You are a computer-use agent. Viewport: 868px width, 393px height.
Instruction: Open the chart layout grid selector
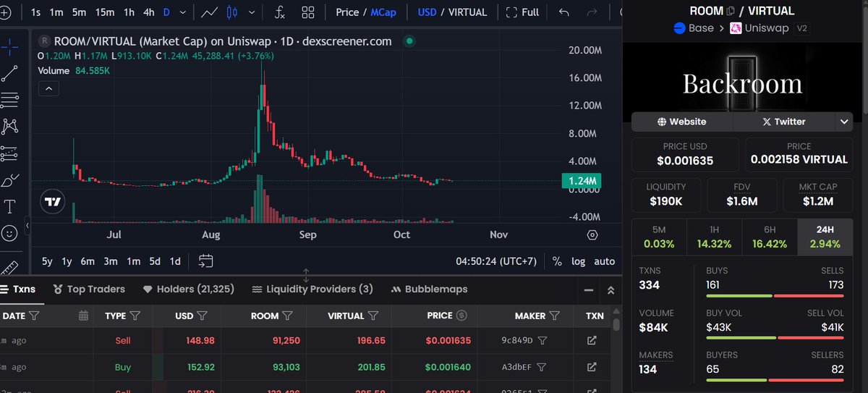tap(308, 12)
